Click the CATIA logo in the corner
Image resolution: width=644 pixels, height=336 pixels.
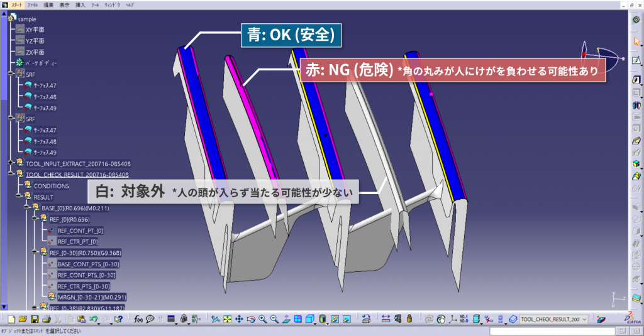tap(633, 318)
